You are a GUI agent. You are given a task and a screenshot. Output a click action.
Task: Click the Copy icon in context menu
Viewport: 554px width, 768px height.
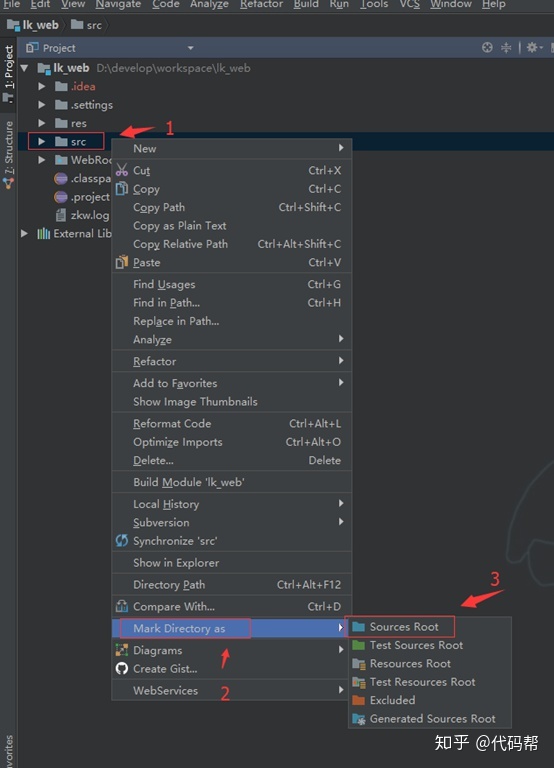pyautogui.click(x=121, y=189)
